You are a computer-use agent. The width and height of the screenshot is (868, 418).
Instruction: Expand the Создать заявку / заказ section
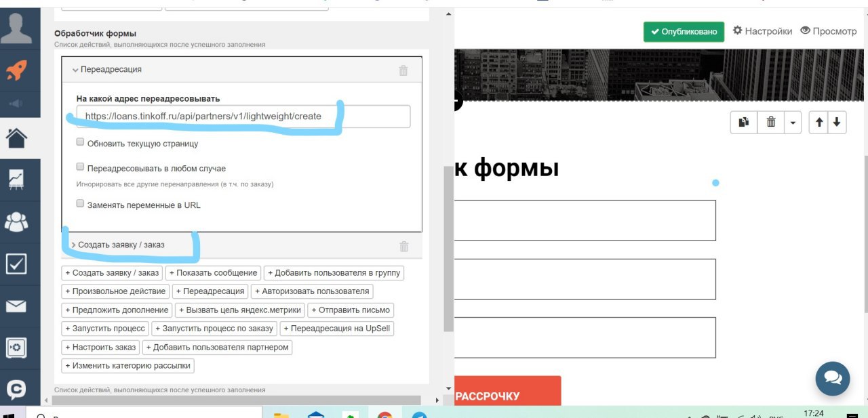click(118, 245)
